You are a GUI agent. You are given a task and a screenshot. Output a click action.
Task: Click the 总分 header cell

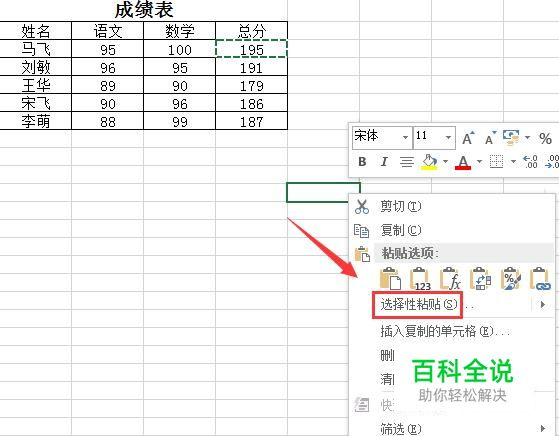click(252, 31)
